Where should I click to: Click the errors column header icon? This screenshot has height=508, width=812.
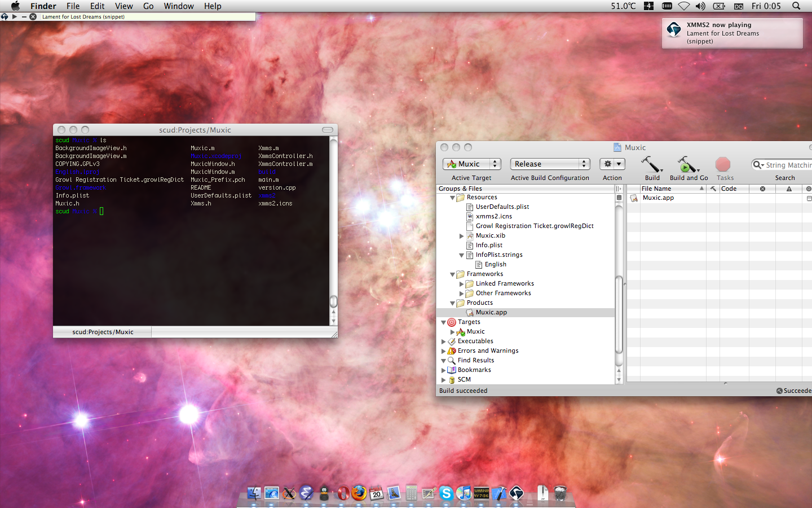pos(762,189)
